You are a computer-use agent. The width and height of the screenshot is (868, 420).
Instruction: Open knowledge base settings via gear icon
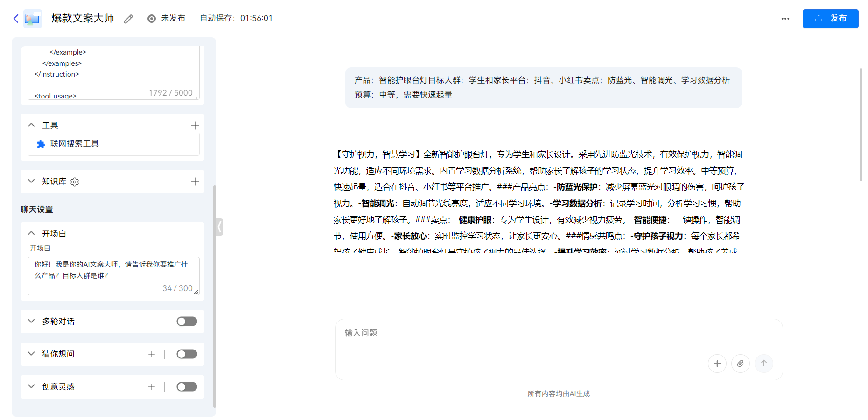pos(74,182)
